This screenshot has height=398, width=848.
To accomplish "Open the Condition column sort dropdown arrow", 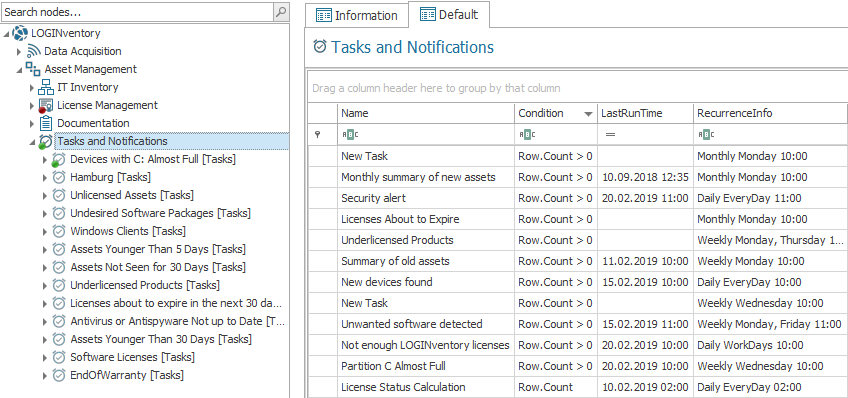I will click(588, 114).
